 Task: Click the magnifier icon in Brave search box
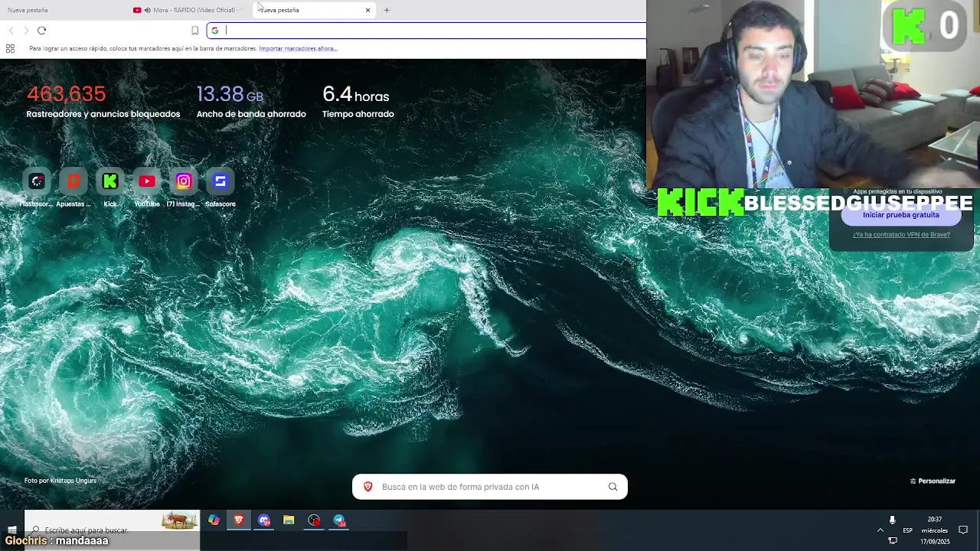click(x=612, y=487)
